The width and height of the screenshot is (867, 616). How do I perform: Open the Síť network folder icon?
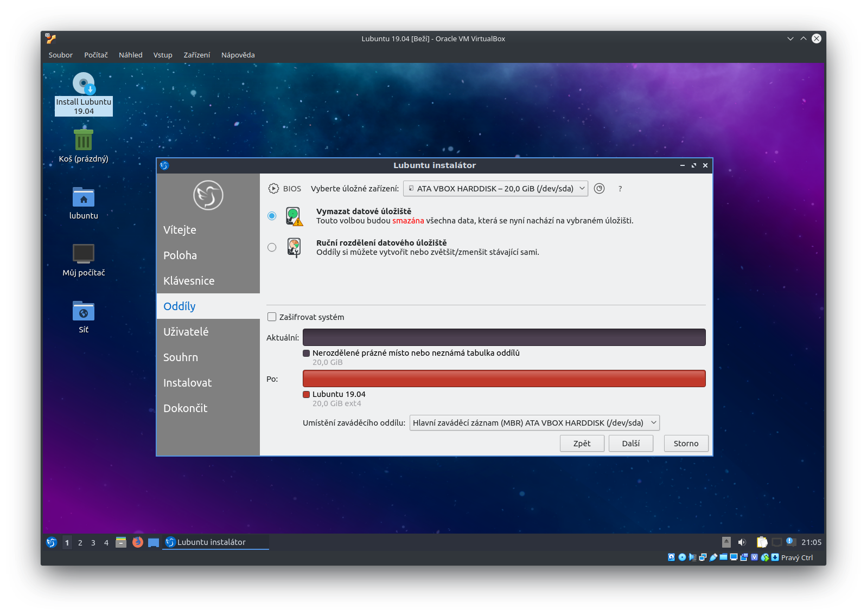tap(84, 317)
